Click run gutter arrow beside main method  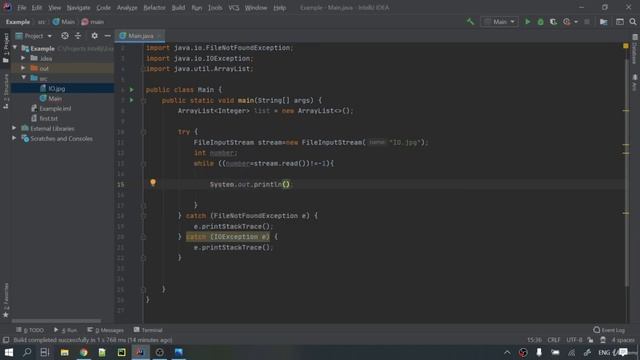[x=131, y=100]
